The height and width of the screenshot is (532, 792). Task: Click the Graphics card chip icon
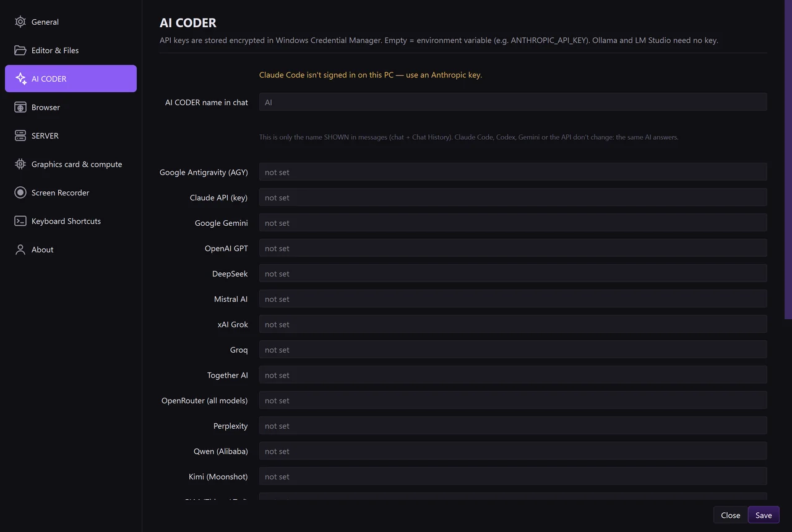tap(20, 164)
